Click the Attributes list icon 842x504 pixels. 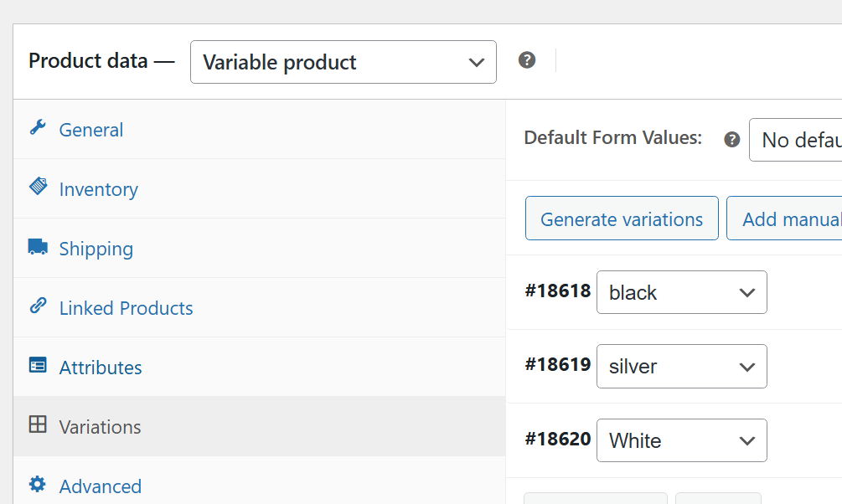pos(38,365)
